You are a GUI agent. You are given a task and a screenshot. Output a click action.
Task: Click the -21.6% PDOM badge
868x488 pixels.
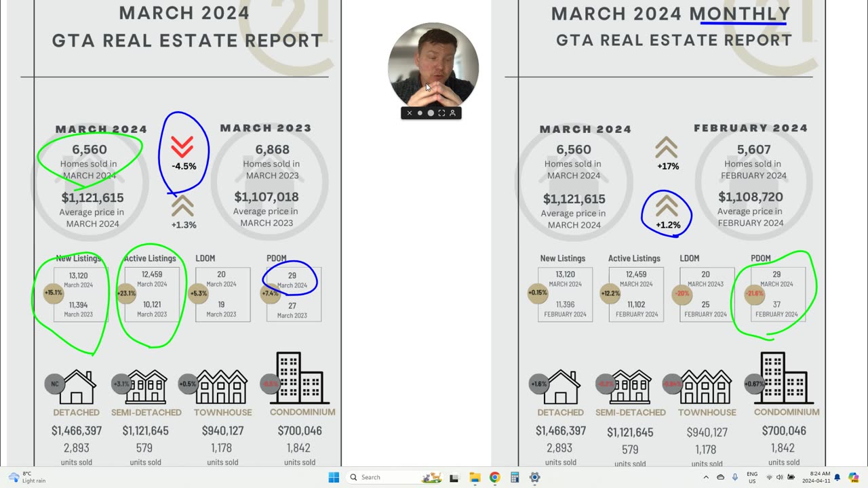click(x=754, y=293)
